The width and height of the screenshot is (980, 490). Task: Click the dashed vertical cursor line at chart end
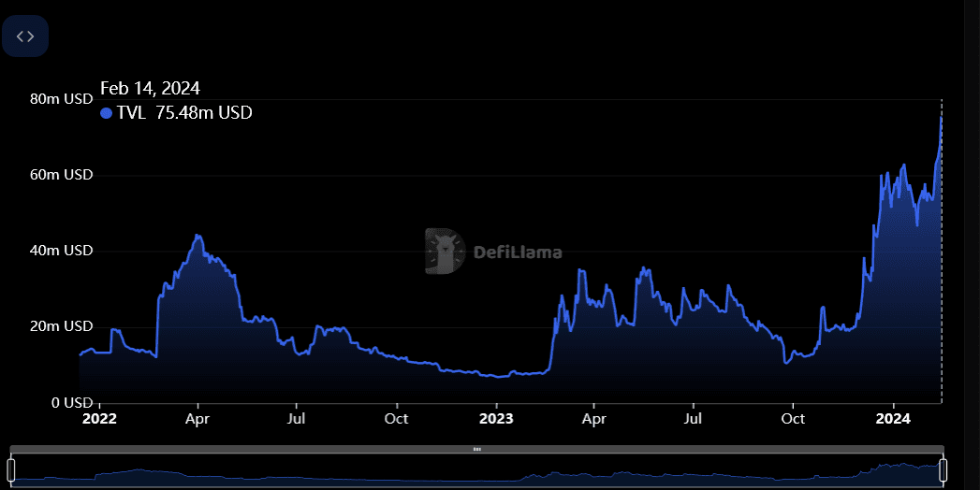click(x=941, y=281)
